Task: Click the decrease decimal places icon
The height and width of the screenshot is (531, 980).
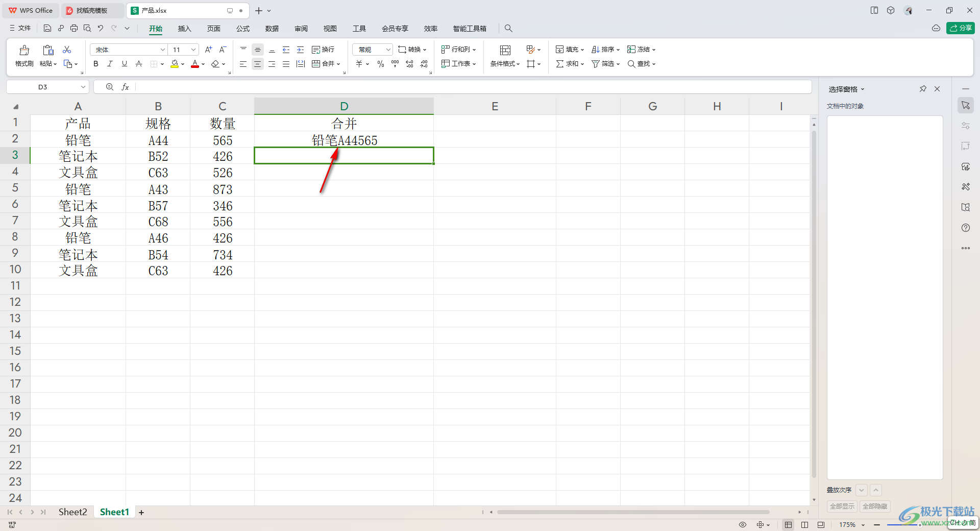Action: (x=424, y=64)
